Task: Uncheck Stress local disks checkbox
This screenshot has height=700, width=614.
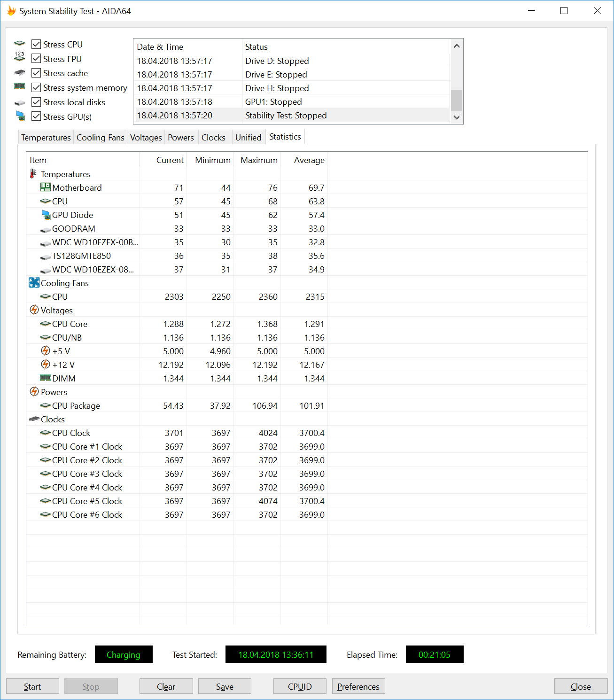Action: coord(36,102)
